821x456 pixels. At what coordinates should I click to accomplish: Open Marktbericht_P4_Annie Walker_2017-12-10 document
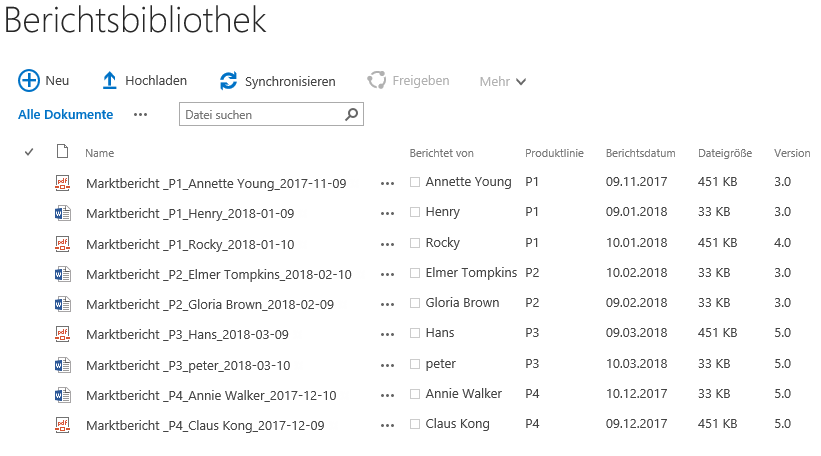click(211, 395)
